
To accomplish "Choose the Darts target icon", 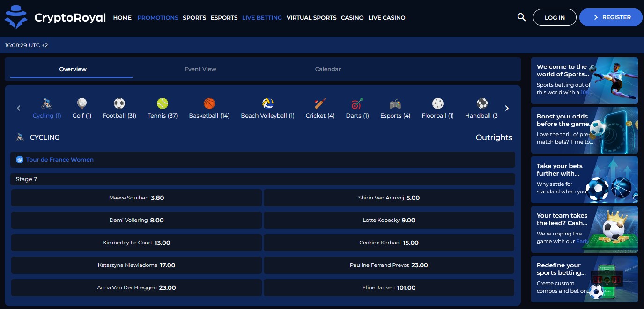I will click(x=357, y=103).
